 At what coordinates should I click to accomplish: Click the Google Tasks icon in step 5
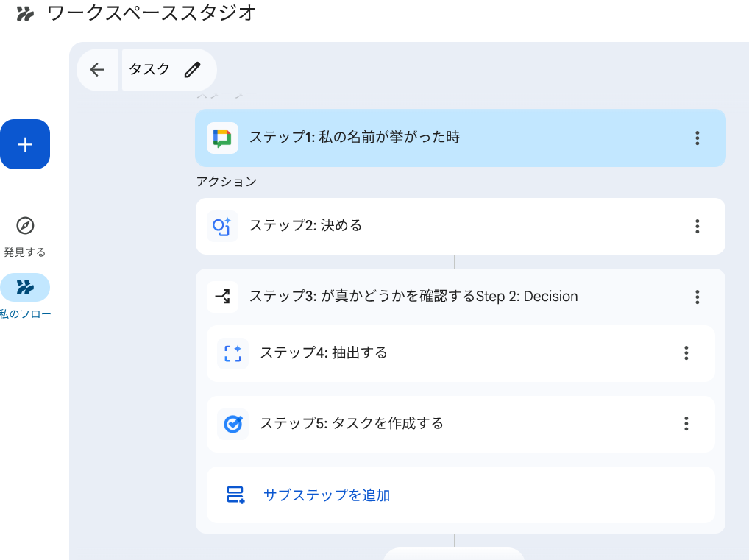pos(232,424)
